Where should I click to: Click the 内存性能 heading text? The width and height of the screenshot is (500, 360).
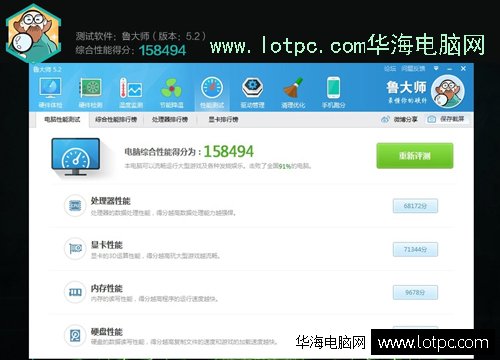click(x=107, y=288)
